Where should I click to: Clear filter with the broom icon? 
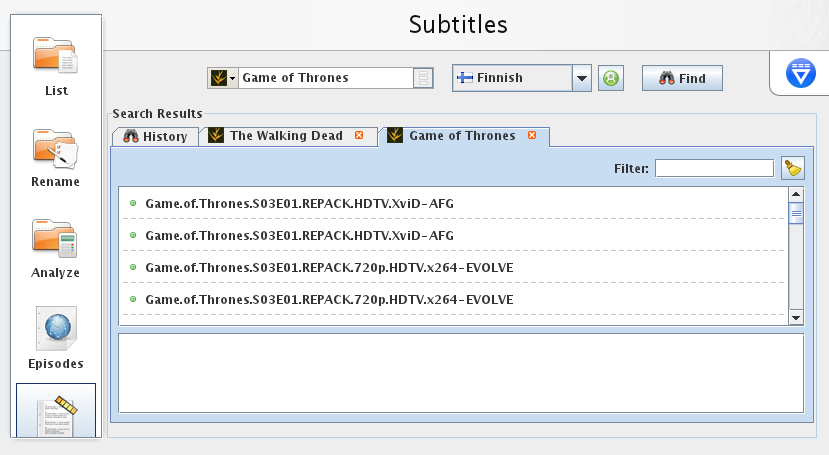[x=793, y=168]
